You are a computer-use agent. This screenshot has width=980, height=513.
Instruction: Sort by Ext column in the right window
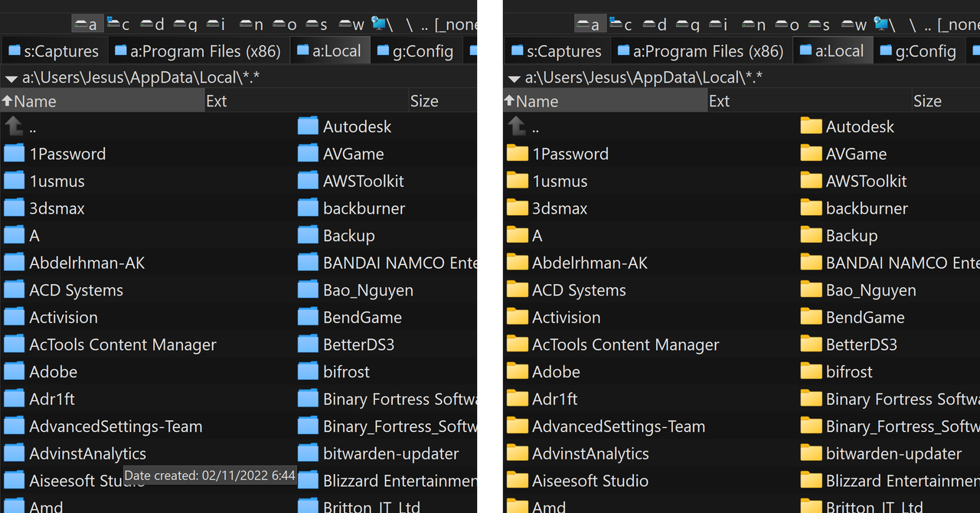click(809, 101)
